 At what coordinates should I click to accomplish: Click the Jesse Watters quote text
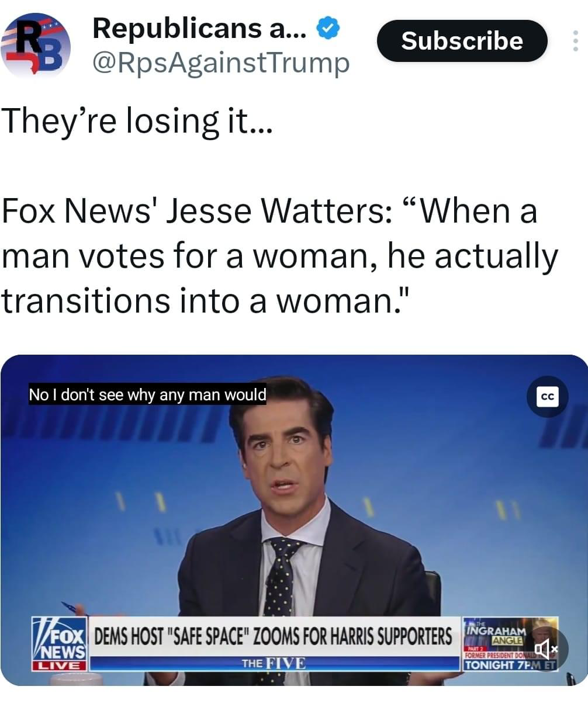click(x=279, y=255)
